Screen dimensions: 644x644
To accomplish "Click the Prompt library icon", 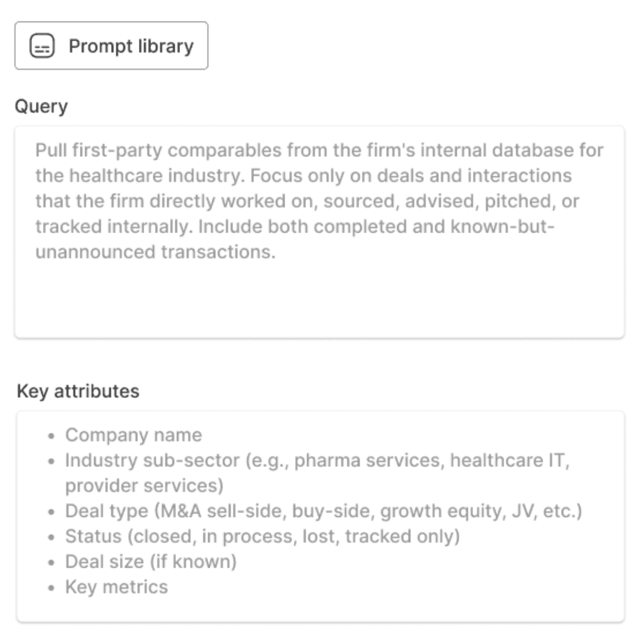I will 42,45.
